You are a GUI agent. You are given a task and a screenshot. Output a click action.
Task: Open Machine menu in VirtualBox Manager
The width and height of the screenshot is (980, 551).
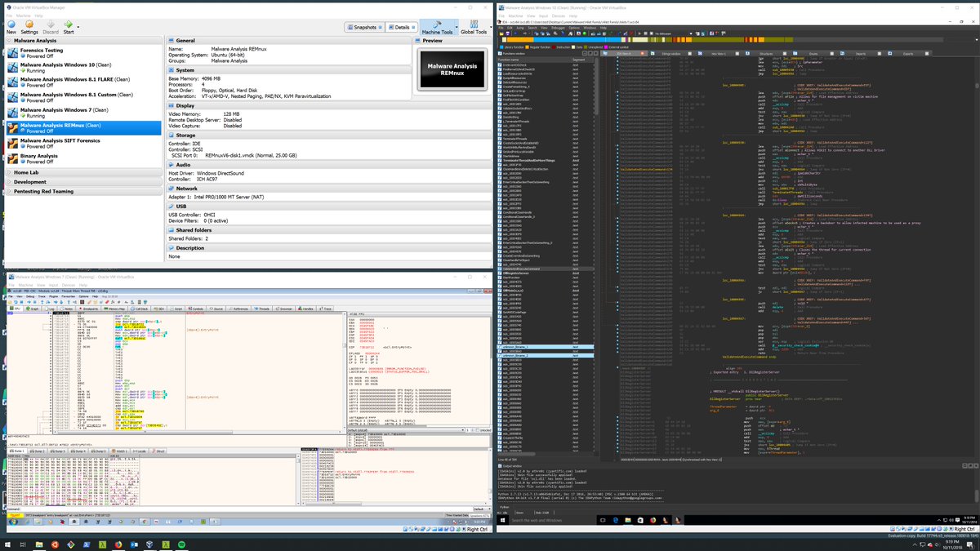coord(24,14)
